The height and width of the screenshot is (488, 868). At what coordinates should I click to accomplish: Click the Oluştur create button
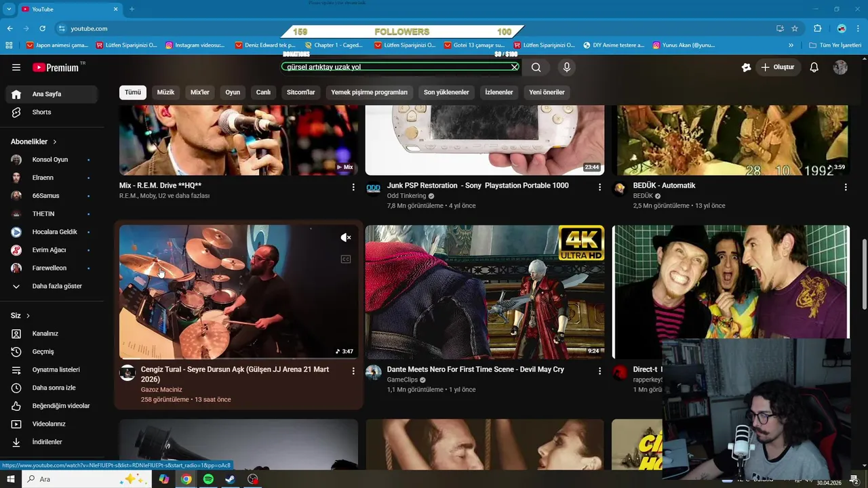777,67
